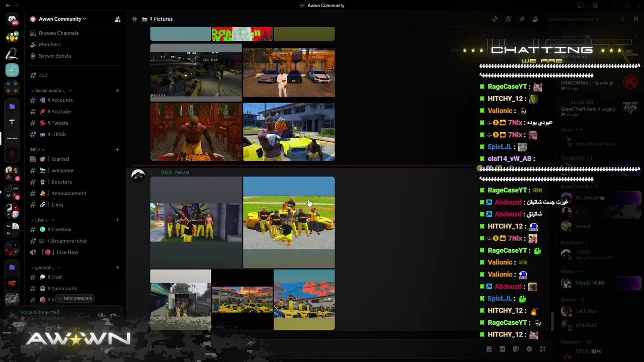The height and width of the screenshot is (362, 644).
Task: Click OKA username in message header
Action: click(166, 172)
